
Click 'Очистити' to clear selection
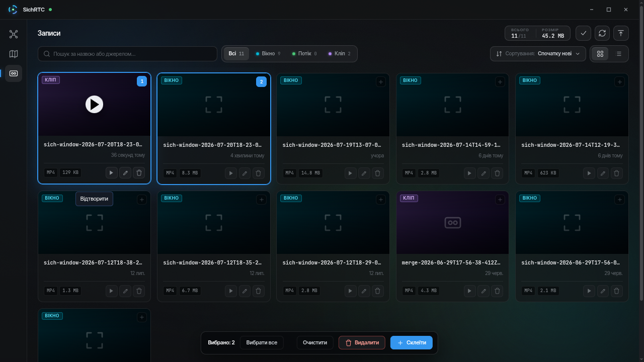pyautogui.click(x=315, y=342)
